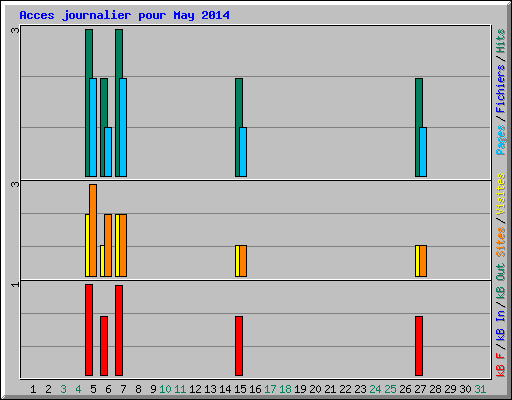Click the day '20' label on the x-axis

click(x=315, y=389)
